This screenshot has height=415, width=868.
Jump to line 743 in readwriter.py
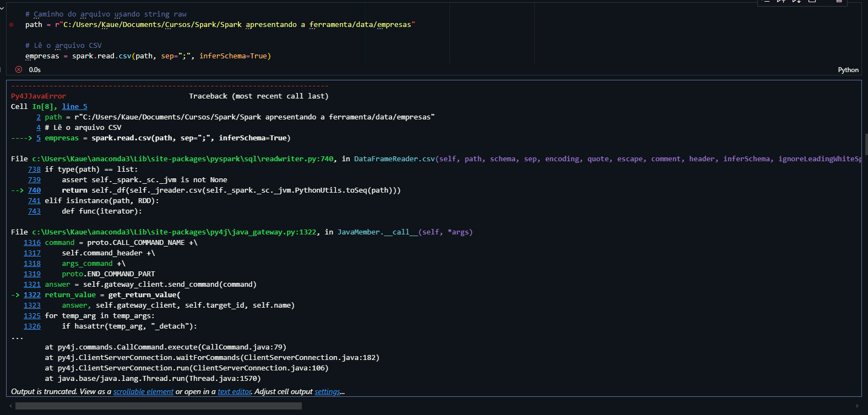click(34, 211)
